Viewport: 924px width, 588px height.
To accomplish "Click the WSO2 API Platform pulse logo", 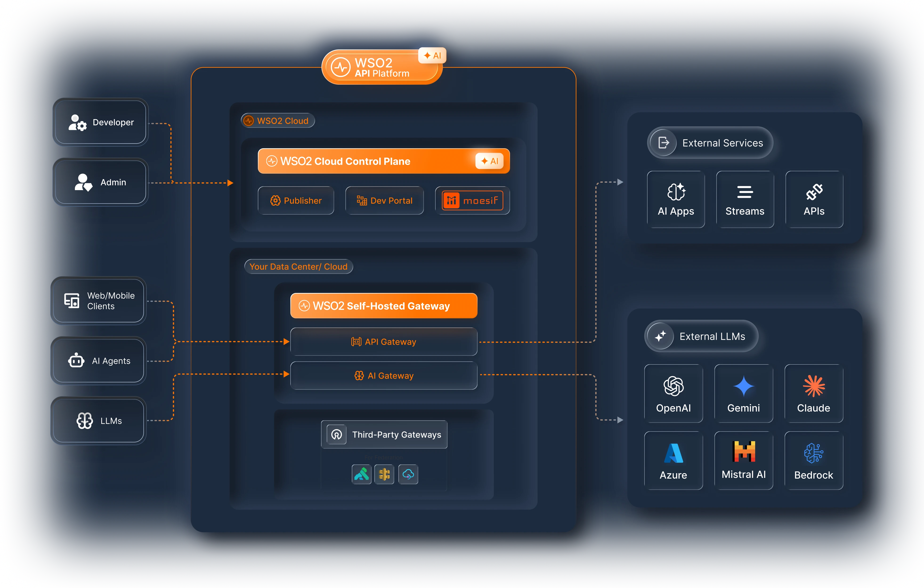I will pos(341,68).
